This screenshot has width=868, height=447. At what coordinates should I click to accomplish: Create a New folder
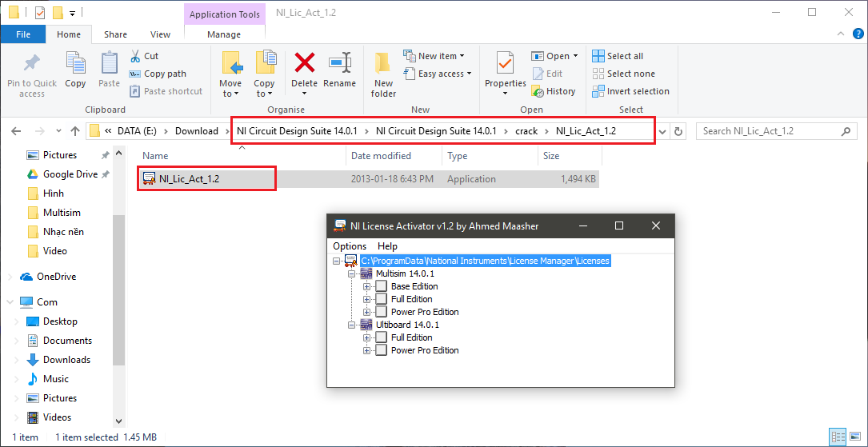[384, 76]
